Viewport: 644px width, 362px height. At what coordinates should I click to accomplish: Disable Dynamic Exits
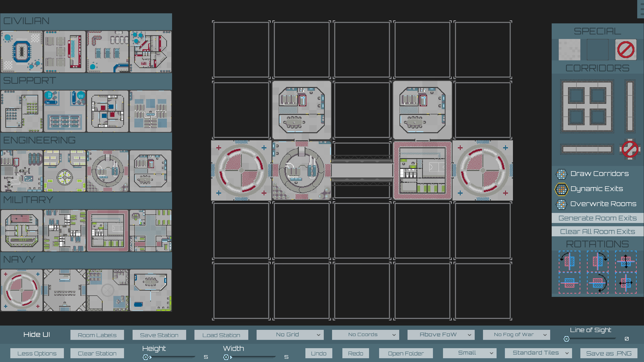(561, 189)
